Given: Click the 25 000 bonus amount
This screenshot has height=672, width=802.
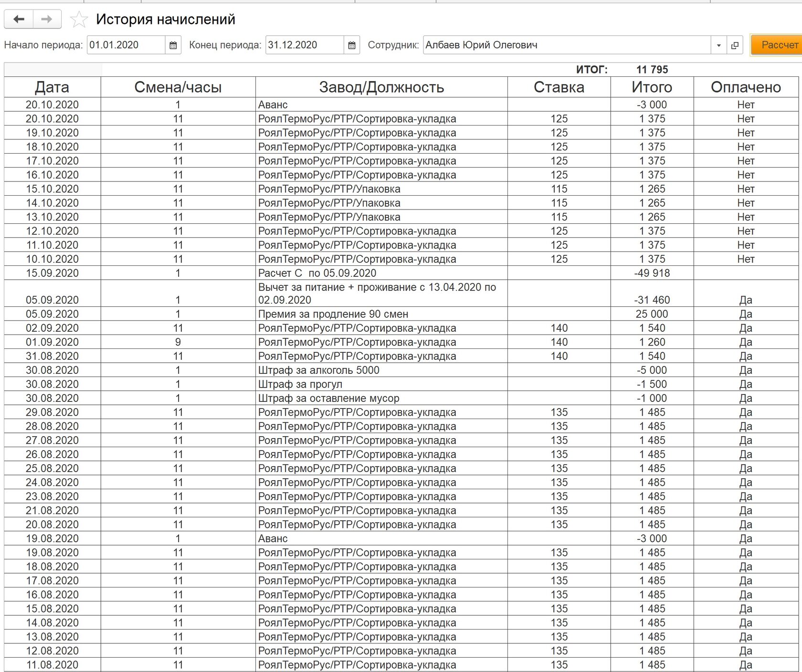Looking at the screenshot, I should pos(652,314).
